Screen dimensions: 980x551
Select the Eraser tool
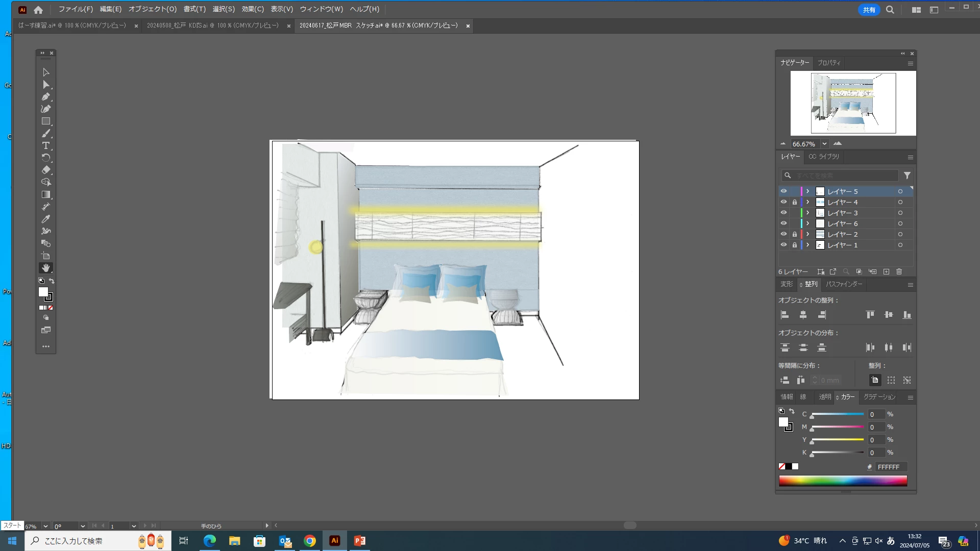click(46, 170)
